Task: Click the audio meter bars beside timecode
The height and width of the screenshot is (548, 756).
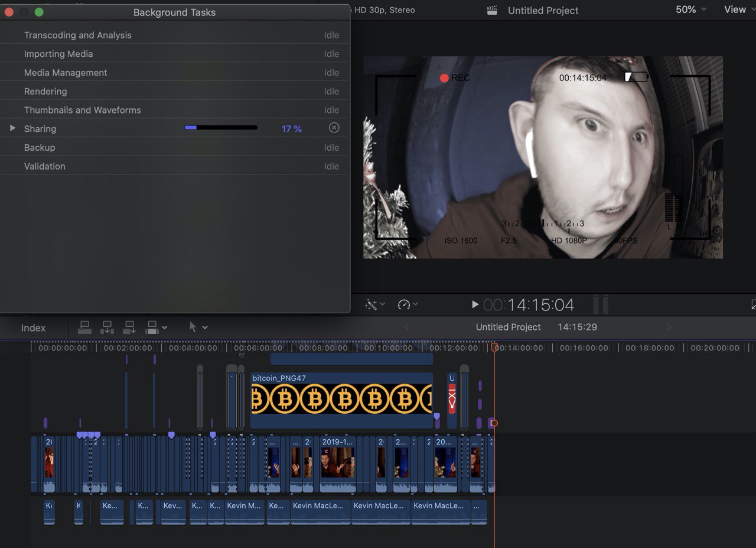Action: 601,304
